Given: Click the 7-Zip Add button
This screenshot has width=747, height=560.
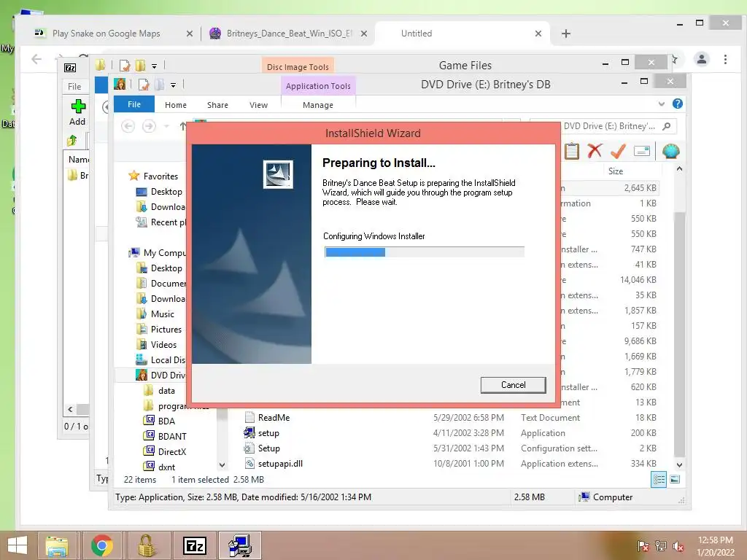Looking at the screenshot, I should (x=77, y=113).
